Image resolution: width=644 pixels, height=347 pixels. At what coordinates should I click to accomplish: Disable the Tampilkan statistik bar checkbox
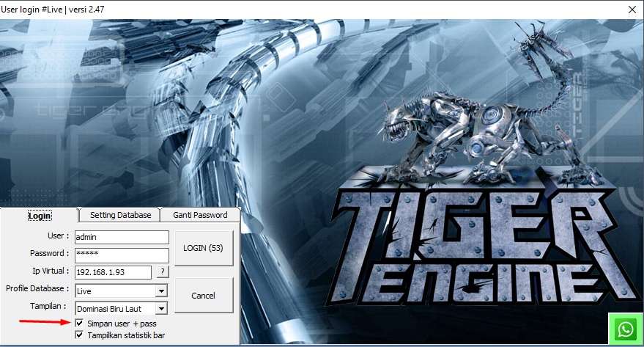[80, 335]
